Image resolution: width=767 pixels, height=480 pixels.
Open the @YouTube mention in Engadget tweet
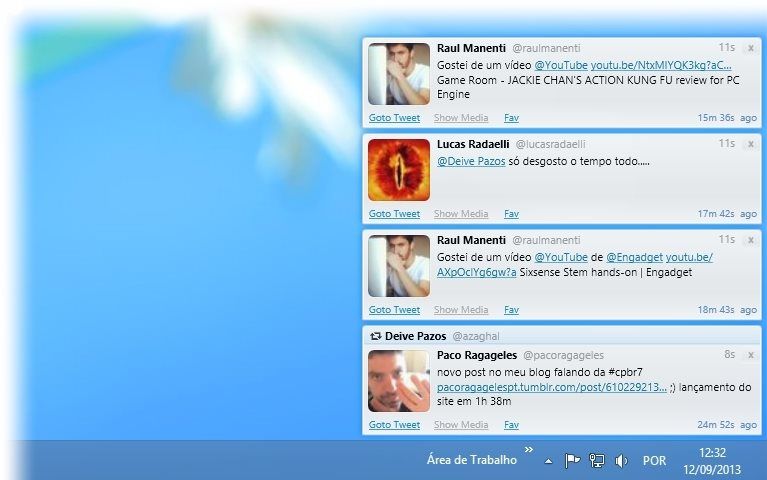(x=561, y=257)
